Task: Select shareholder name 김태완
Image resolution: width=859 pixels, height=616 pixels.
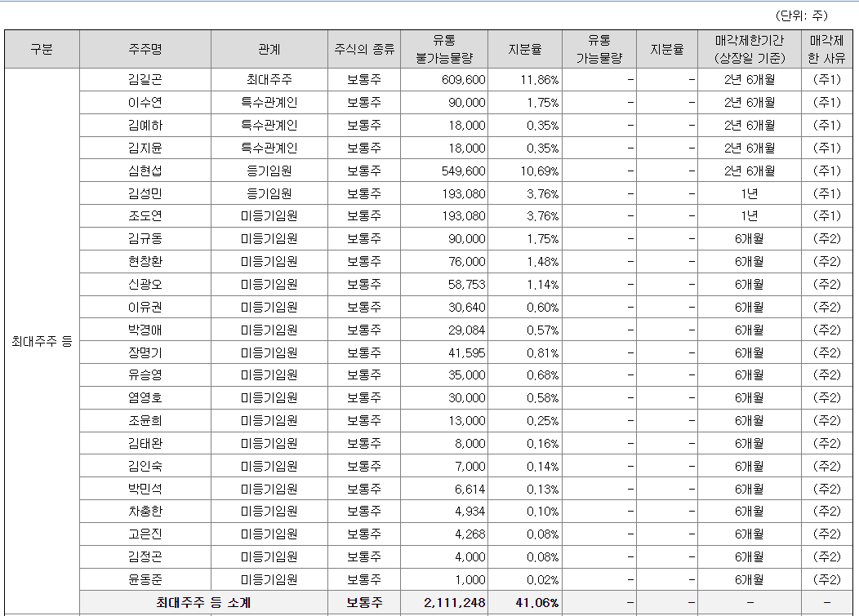Action: [x=145, y=444]
